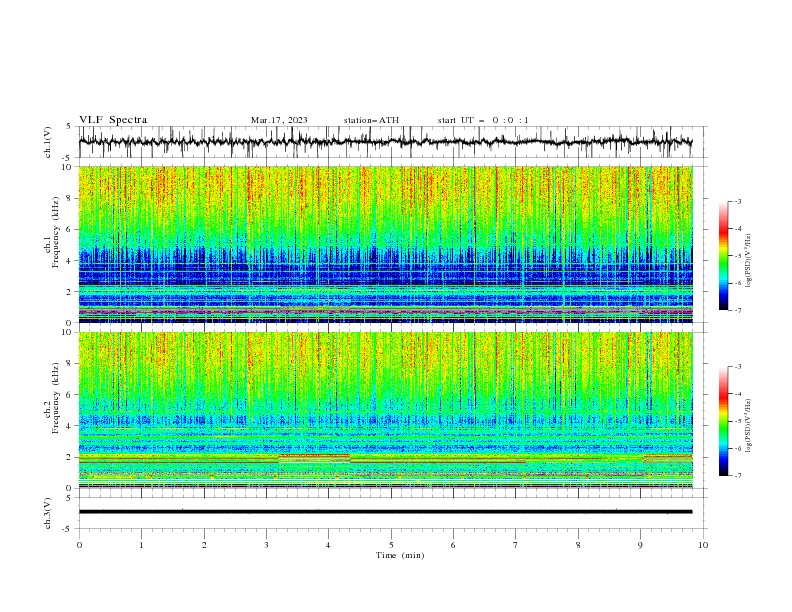
Task: Click the "8" frequency tick of ch.1 spectrogram
Action: coord(70,198)
